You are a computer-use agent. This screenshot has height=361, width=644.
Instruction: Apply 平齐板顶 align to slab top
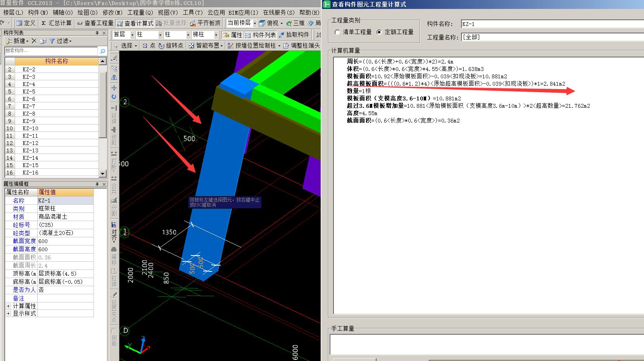(205, 23)
